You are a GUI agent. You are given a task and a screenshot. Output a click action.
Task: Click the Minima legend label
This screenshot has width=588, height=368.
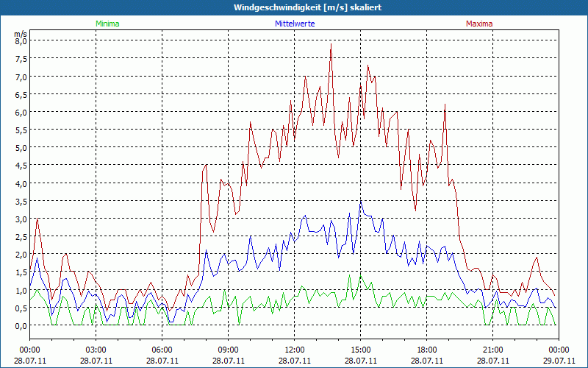pyautogui.click(x=107, y=24)
